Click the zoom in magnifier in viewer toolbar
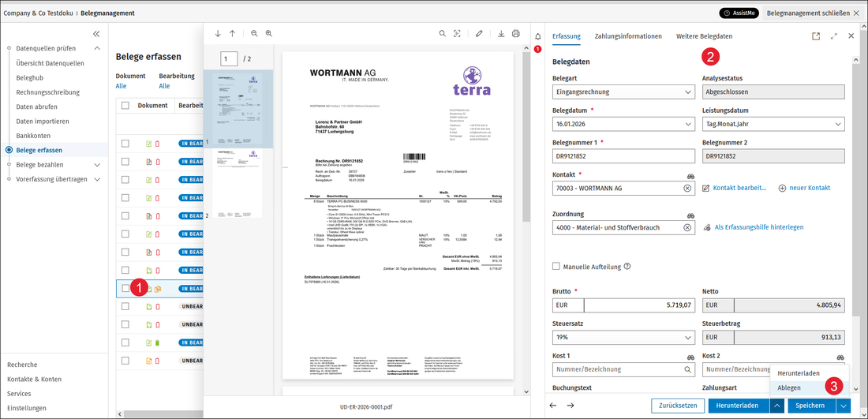 coord(269,33)
